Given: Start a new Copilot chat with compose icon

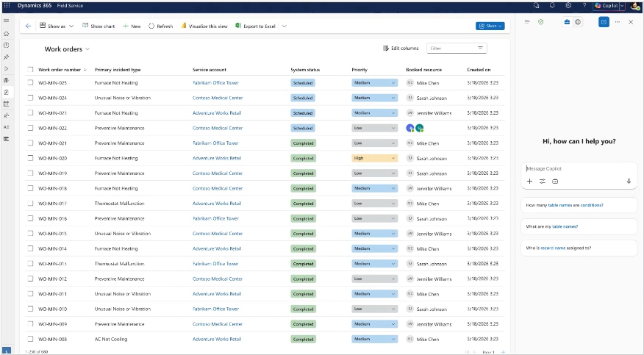Looking at the screenshot, I should (x=604, y=22).
